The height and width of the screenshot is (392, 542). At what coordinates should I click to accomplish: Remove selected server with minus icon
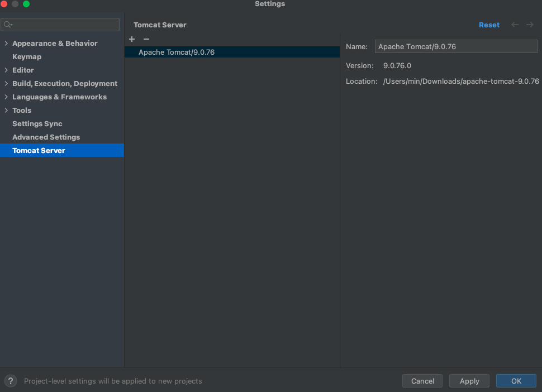[x=146, y=39]
